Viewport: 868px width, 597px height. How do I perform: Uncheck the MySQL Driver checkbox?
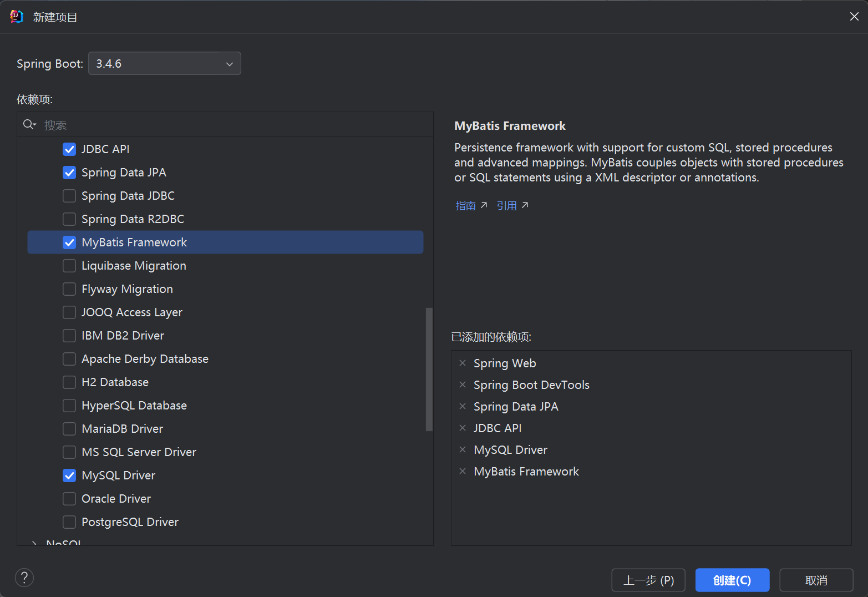click(x=69, y=475)
